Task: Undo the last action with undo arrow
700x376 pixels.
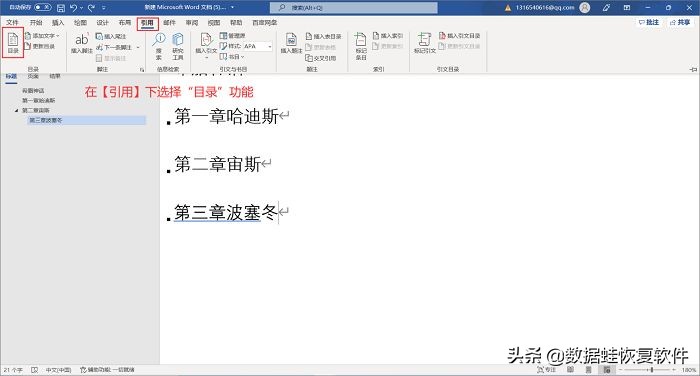Action: [74, 8]
